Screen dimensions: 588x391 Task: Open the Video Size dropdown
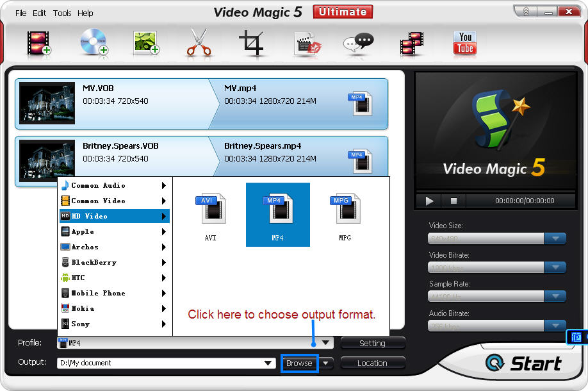[x=555, y=238]
